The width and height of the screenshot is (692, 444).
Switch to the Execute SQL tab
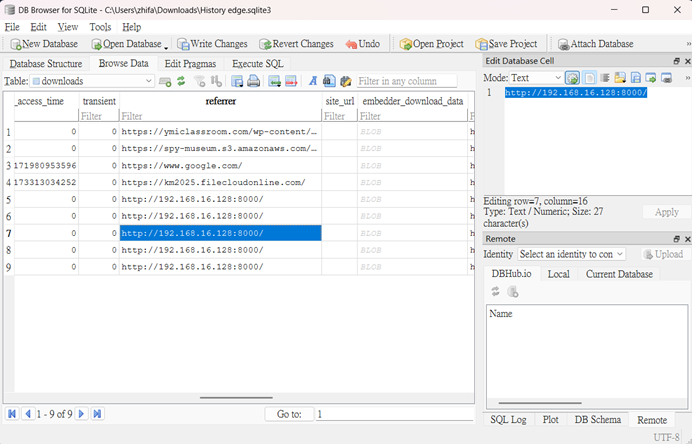point(258,64)
